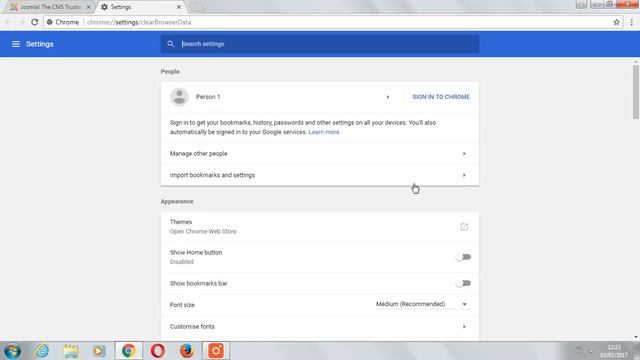Go back with the browser back arrow
This screenshot has height=360, width=640.
click(x=9, y=22)
